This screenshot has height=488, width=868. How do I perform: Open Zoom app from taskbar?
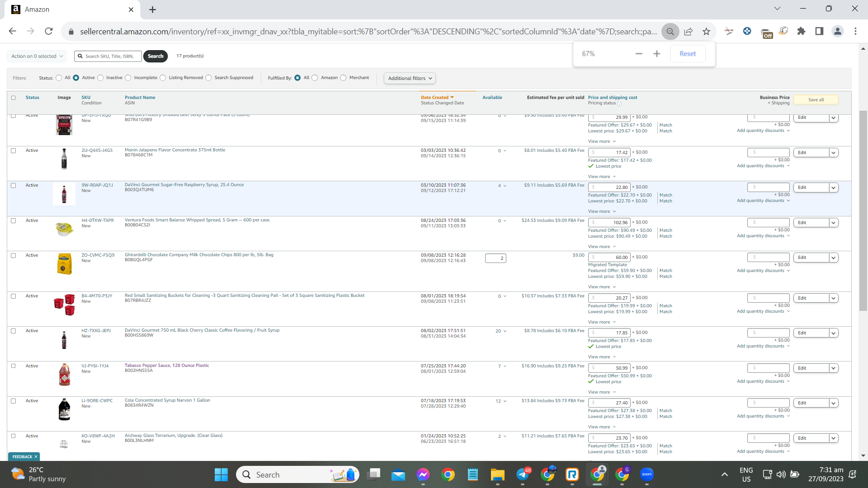(x=647, y=474)
